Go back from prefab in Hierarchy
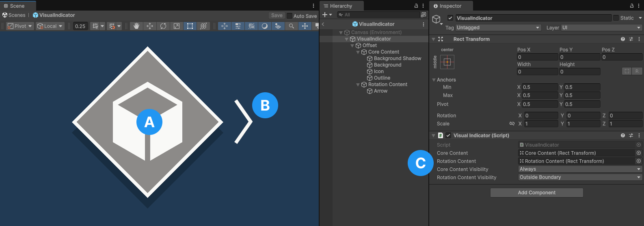 point(323,24)
